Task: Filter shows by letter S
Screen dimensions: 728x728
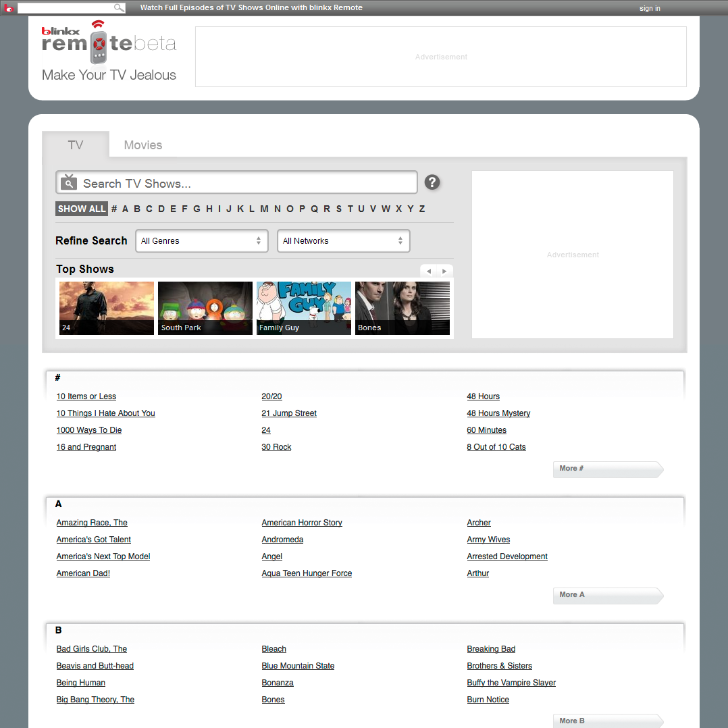Action: 339,209
